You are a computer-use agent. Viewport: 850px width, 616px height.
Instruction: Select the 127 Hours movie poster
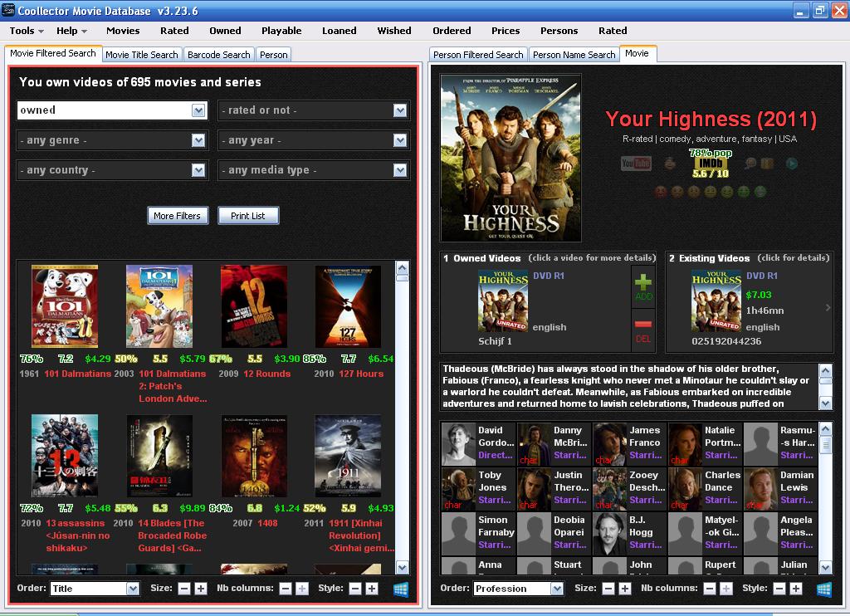[348, 306]
